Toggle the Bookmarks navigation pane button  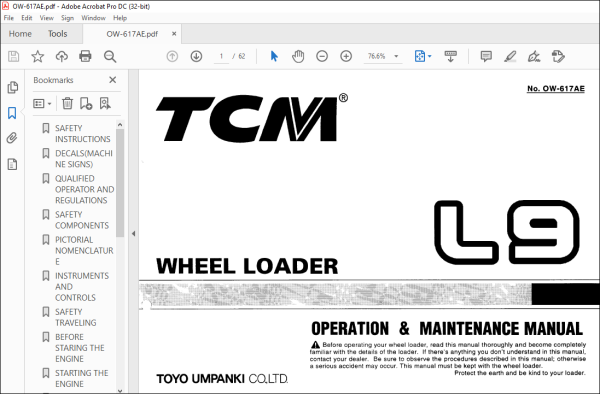[x=12, y=113]
